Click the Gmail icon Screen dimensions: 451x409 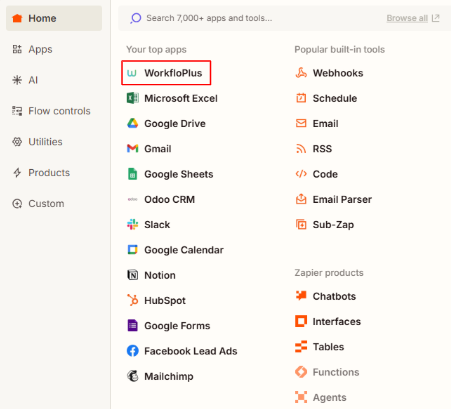point(133,148)
